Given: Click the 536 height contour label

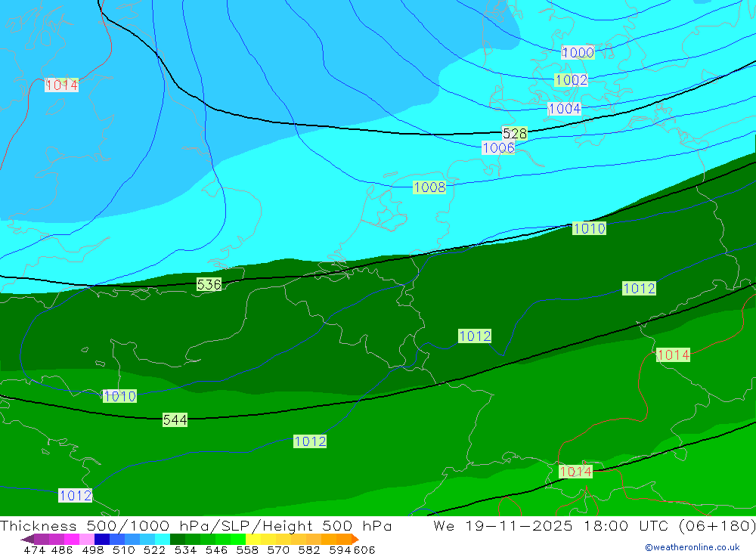Looking at the screenshot, I should [x=209, y=284].
